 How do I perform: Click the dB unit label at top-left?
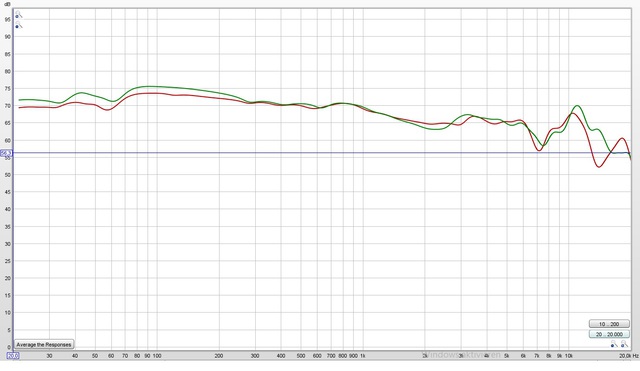pos(7,4)
